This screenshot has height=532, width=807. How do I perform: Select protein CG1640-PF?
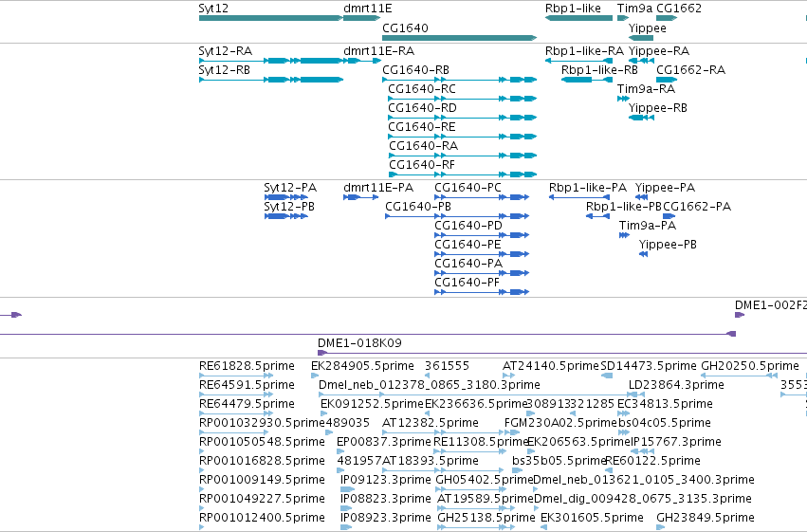[482, 292]
